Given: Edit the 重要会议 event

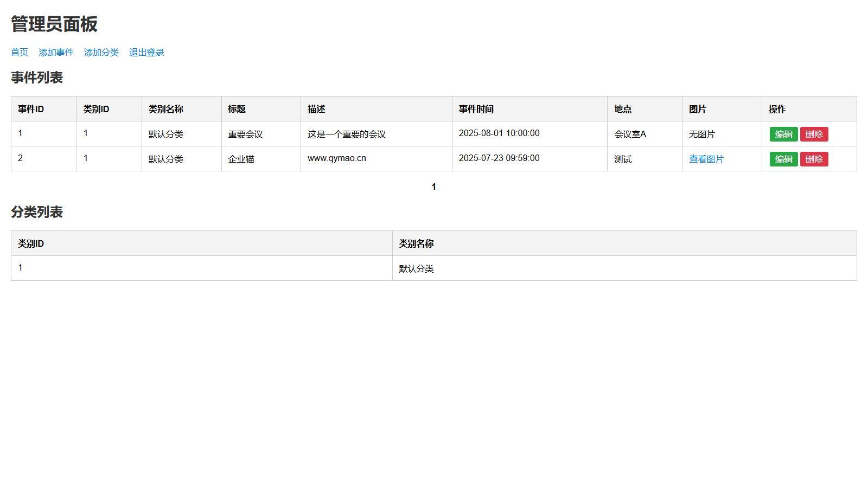Looking at the screenshot, I should click(783, 134).
